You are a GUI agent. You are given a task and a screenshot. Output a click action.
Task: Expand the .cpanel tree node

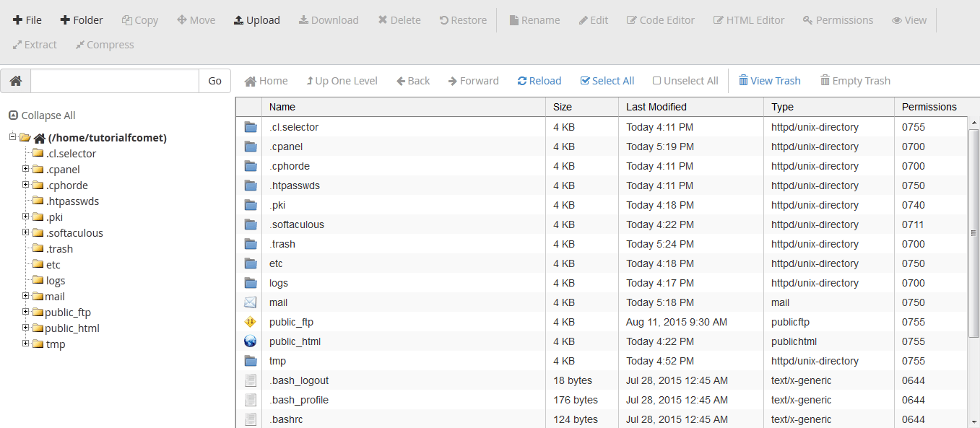coord(25,169)
